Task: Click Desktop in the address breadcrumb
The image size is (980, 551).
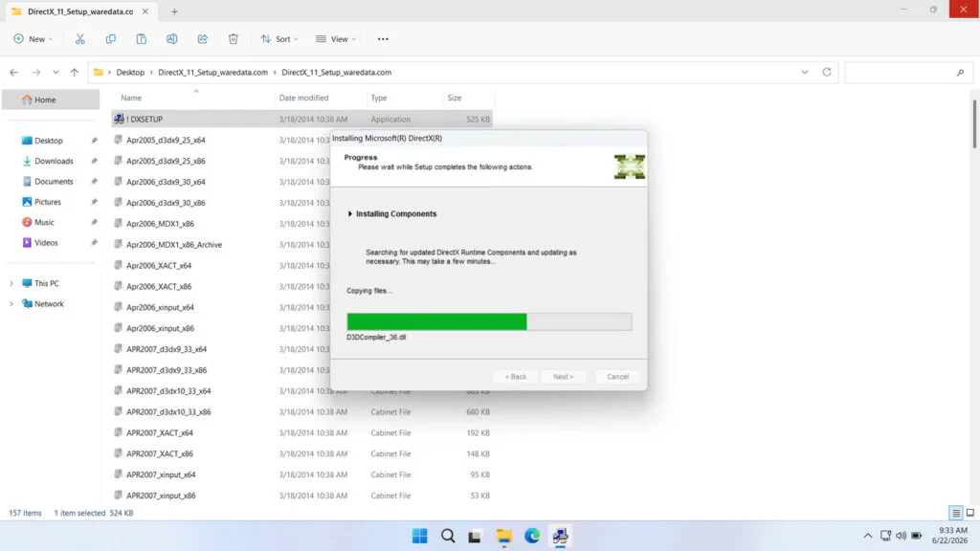Action: coord(130,73)
